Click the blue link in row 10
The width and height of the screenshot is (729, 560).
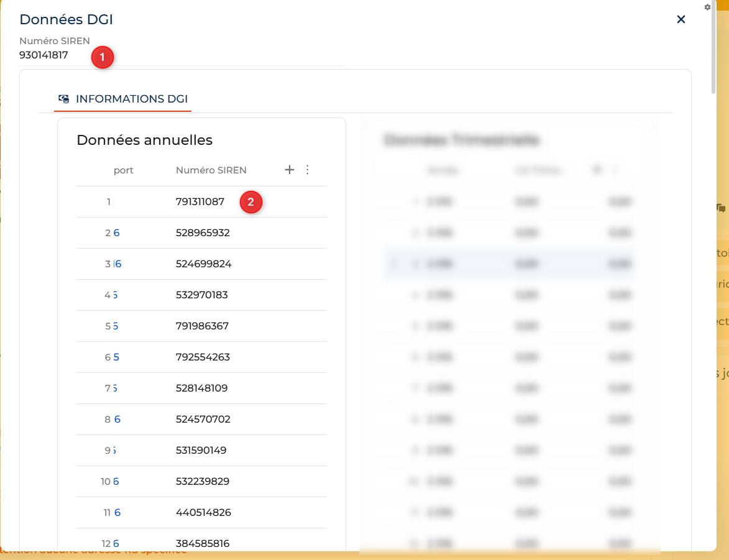(116, 482)
